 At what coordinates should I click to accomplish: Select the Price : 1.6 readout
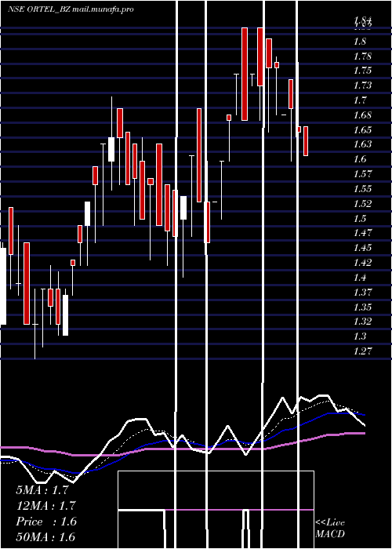point(45,522)
